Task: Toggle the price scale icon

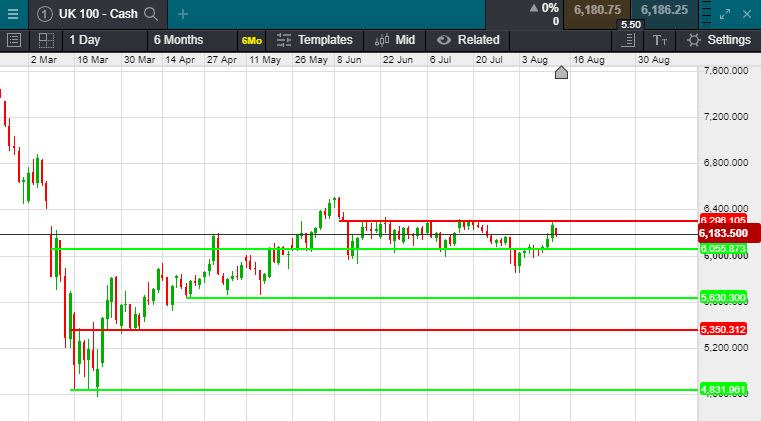Action: (x=629, y=40)
